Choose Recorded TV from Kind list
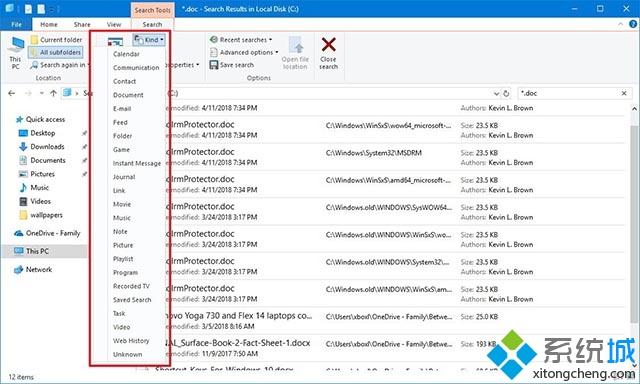The image size is (640, 384). [131, 286]
